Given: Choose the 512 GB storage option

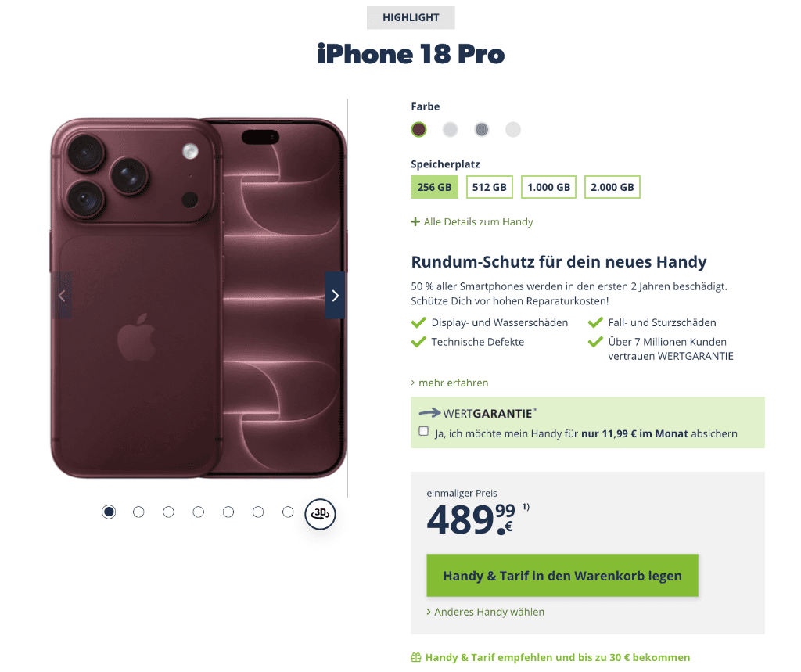Looking at the screenshot, I should point(490,187).
